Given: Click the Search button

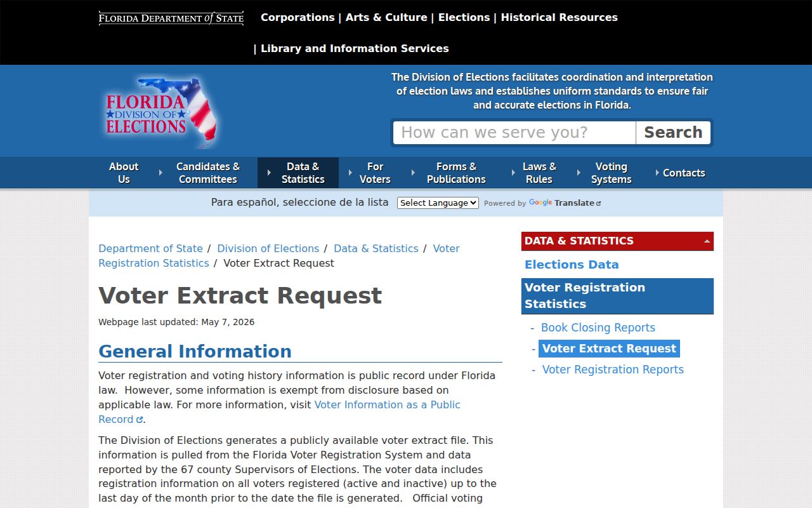Looking at the screenshot, I should pyautogui.click(x=673, y=133).
